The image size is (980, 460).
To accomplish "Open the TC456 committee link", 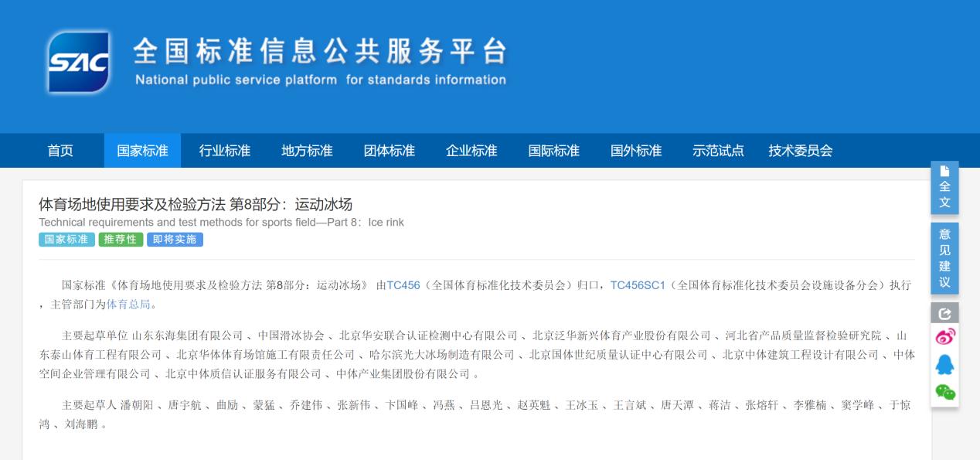I will tap(403, 285).
